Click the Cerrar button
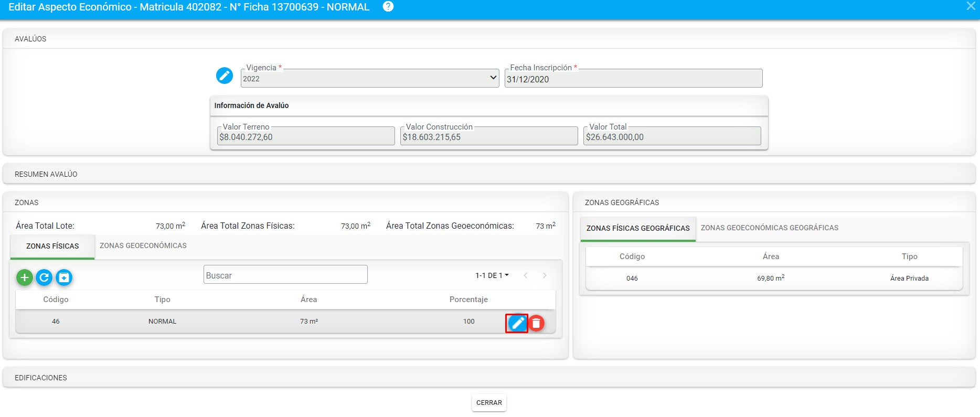Viewport: 980px width, 417px height. pos(489,403)
